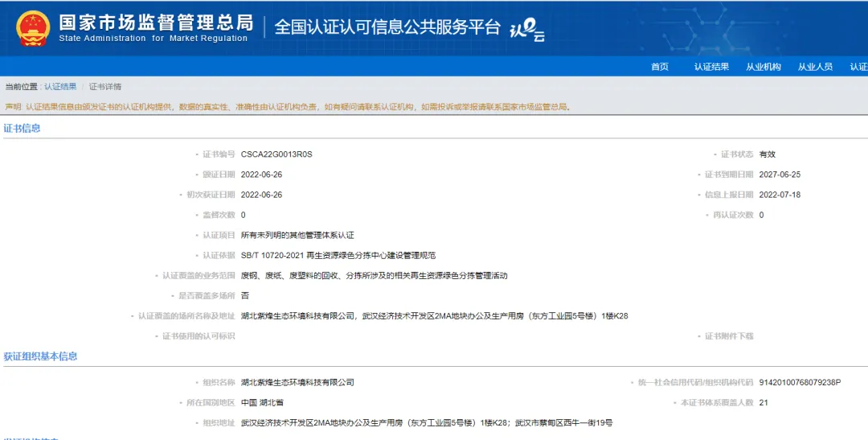Viewport: 868px width, 440px height.
Task: Select organization name 湖北紫烽生态环境科技有限公司
Action: [x=297, y=382]
